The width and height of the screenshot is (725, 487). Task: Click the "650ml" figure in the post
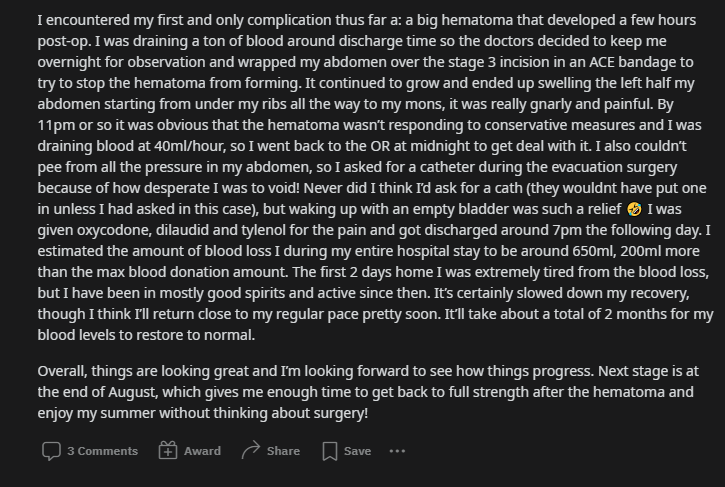[x=497, y=251]
